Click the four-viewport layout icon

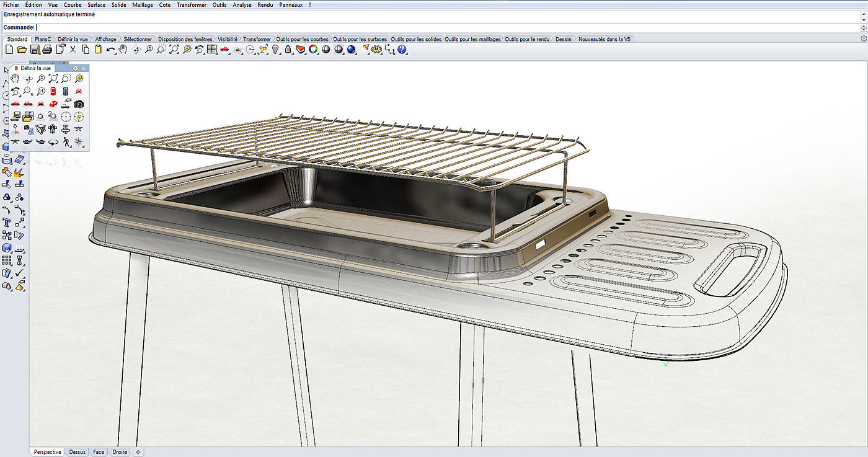tap(211, 50)
